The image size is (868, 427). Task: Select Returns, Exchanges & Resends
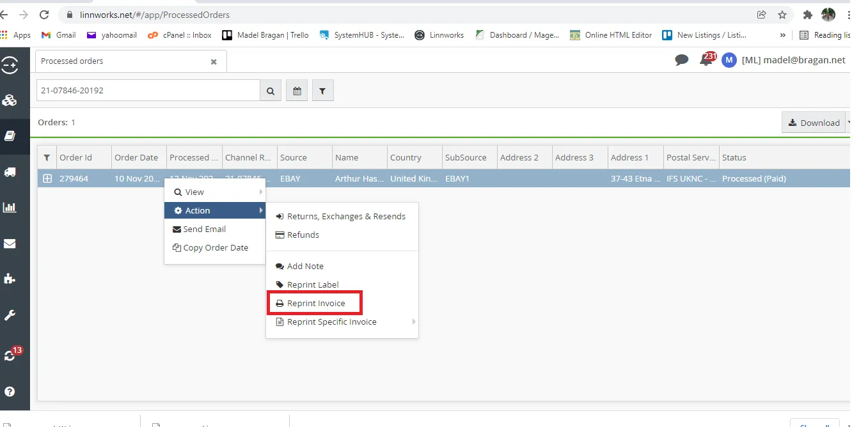pos(342,216)
